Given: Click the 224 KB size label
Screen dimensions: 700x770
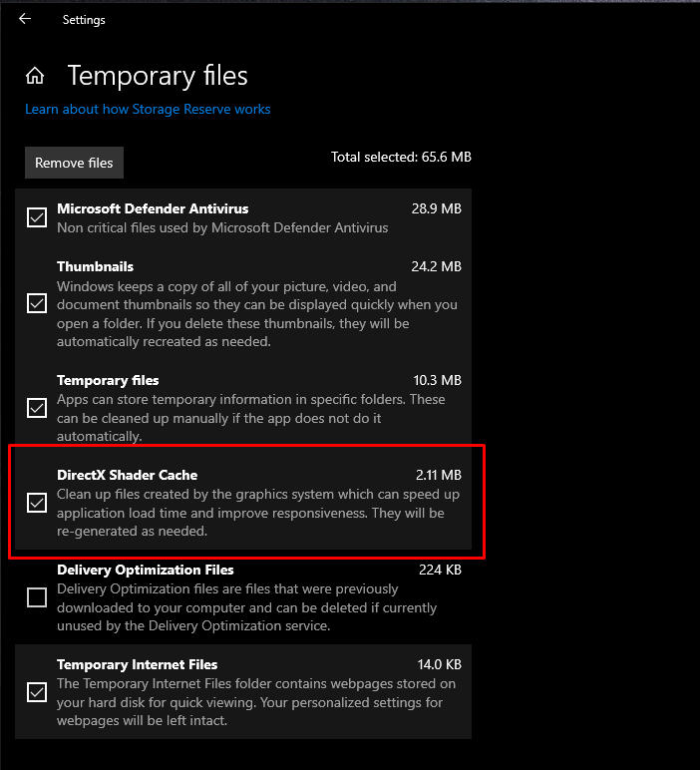Looking at the screenshot, I should pyautogui.click(x=439, y=570).
